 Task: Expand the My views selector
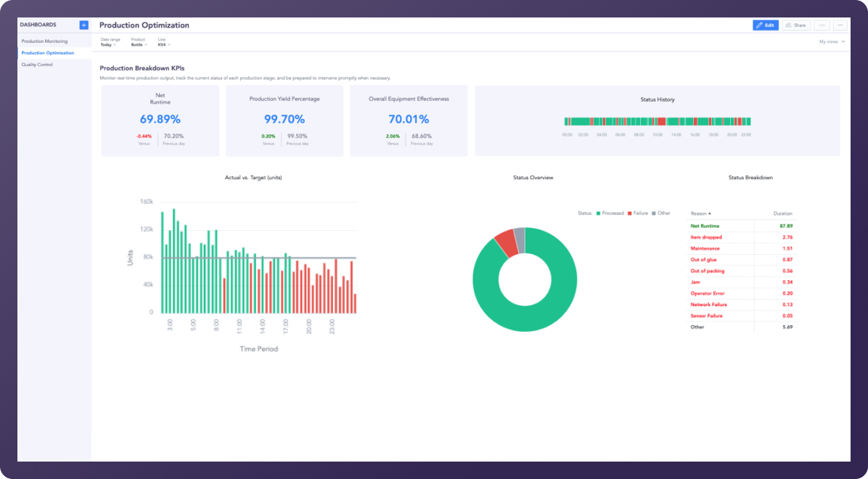pyautogui.click(x=828, y=41)
